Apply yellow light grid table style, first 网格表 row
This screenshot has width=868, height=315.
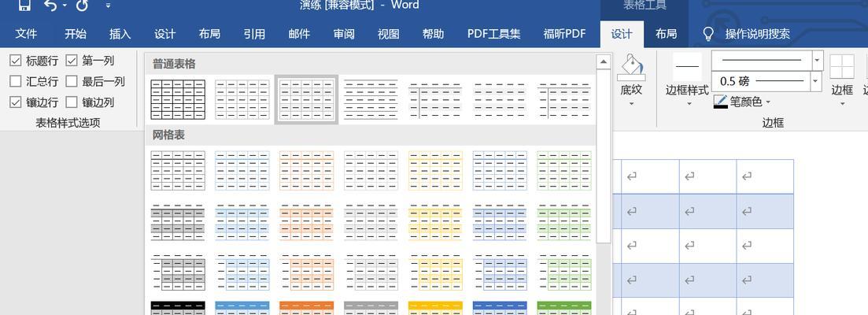435,171
